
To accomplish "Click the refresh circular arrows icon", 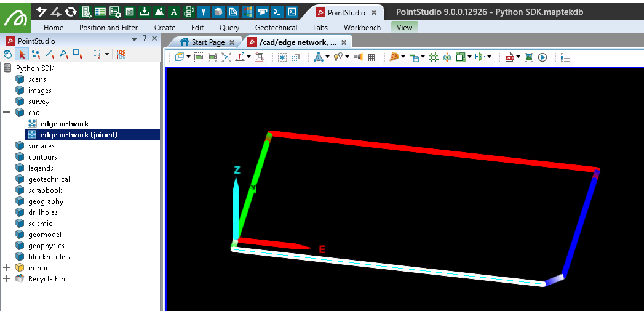I will tap(71, 12).
